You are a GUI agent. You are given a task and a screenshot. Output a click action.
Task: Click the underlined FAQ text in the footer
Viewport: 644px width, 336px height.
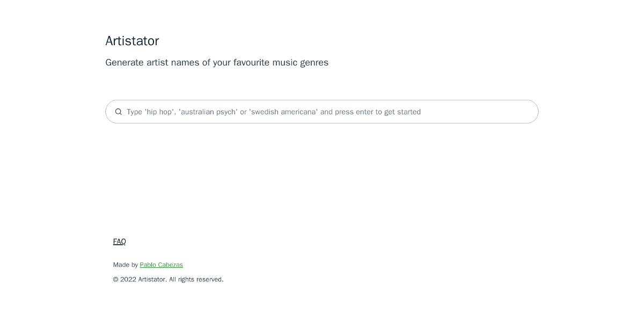coord(119,242)
